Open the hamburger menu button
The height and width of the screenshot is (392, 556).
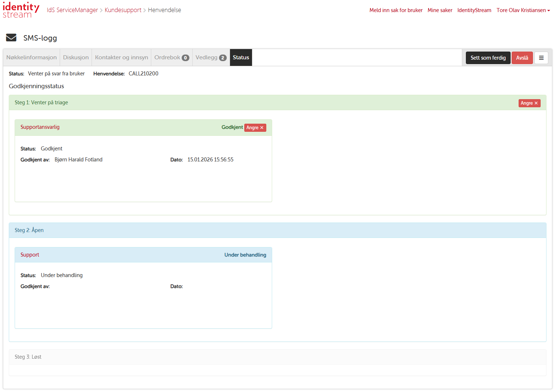click(541, 58)
